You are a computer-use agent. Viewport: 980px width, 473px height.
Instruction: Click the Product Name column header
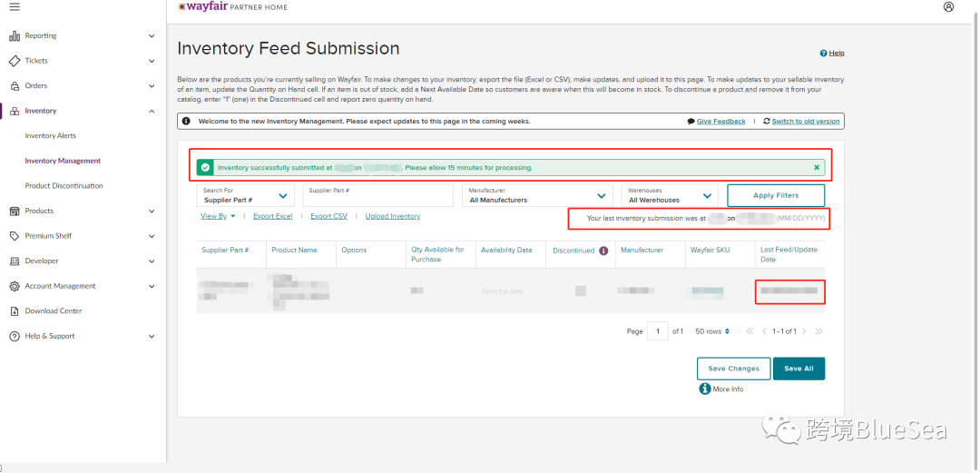pos(294,250)
